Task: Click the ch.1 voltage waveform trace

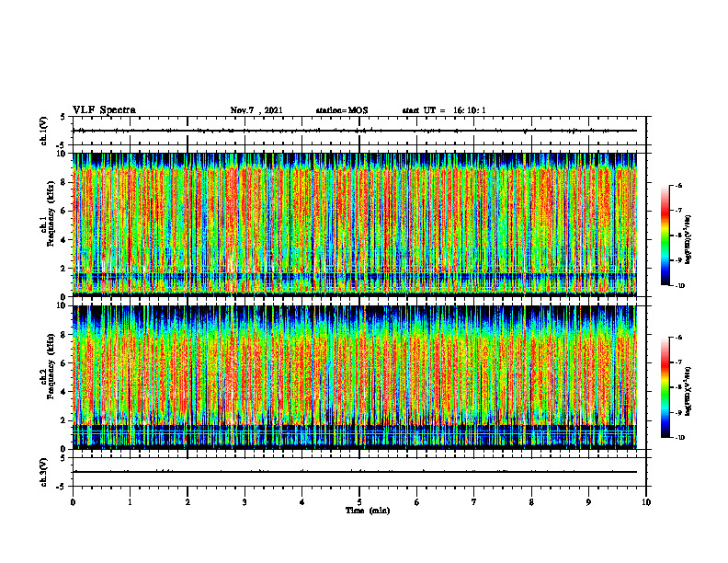Action: click(x=354, y=131)
